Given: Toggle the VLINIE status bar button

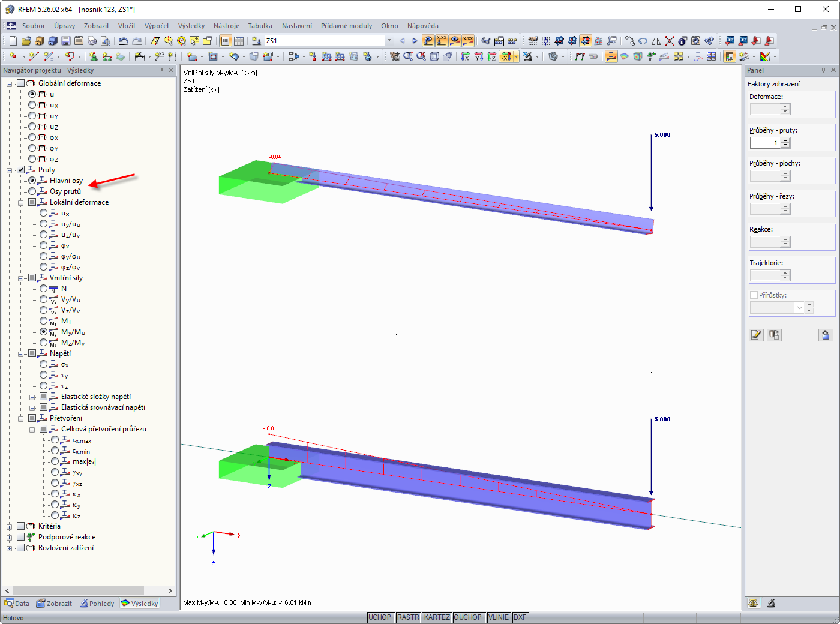Looking at the screenshot, I should pos(499,617).
